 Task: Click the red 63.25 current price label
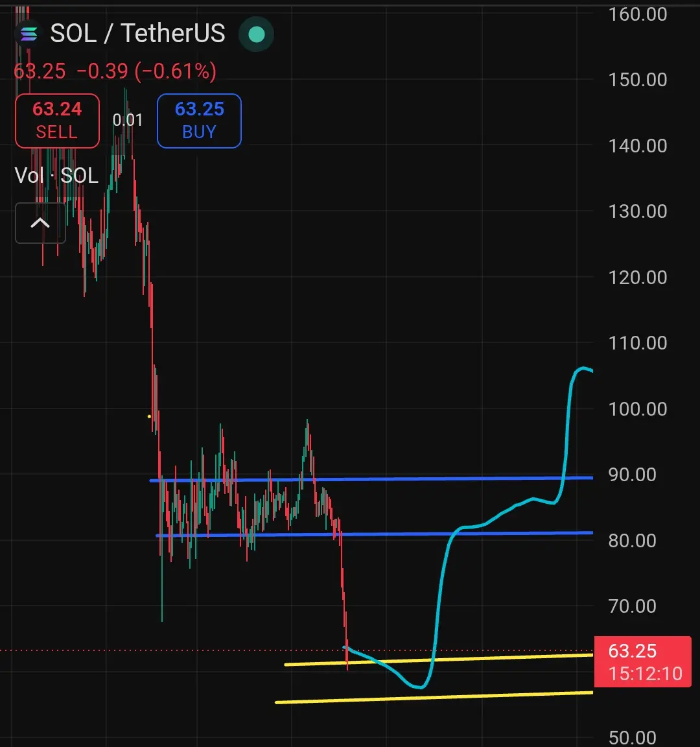[633, 651]
